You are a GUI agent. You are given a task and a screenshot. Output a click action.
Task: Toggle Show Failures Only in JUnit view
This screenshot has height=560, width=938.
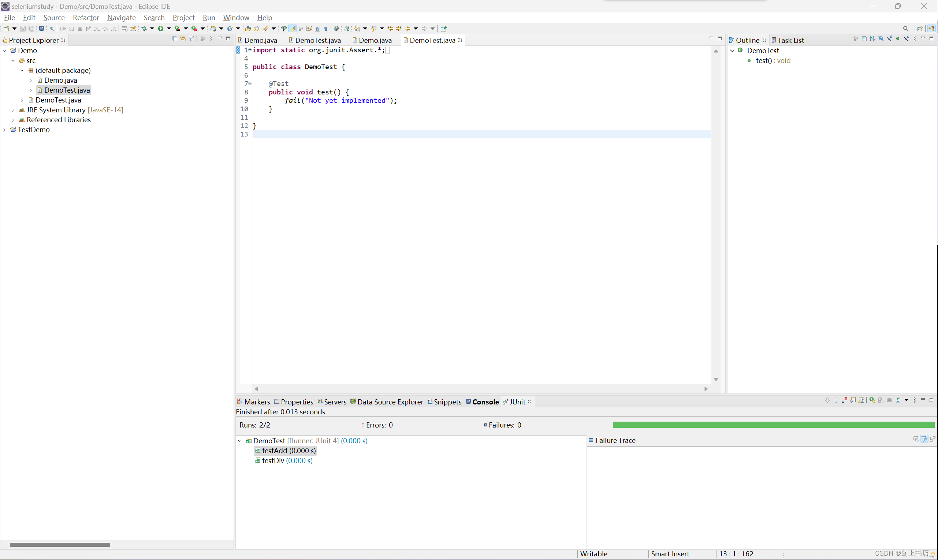point(844,400)
